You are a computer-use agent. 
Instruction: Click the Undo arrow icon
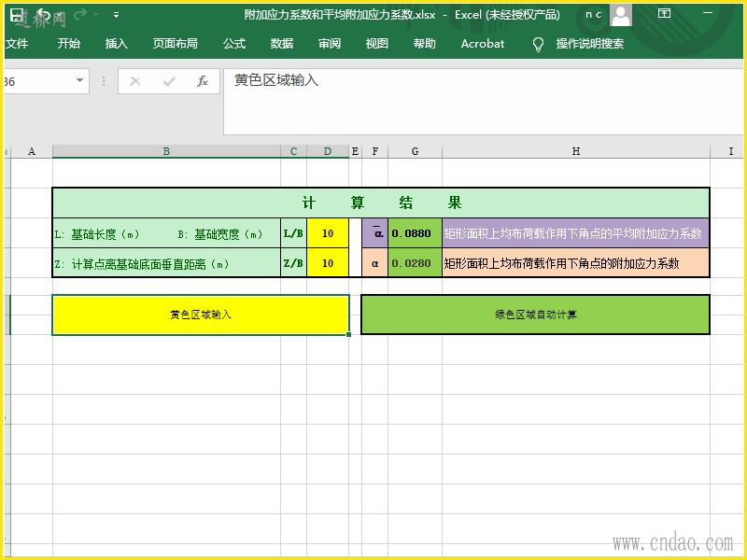[x=43, y=15]
